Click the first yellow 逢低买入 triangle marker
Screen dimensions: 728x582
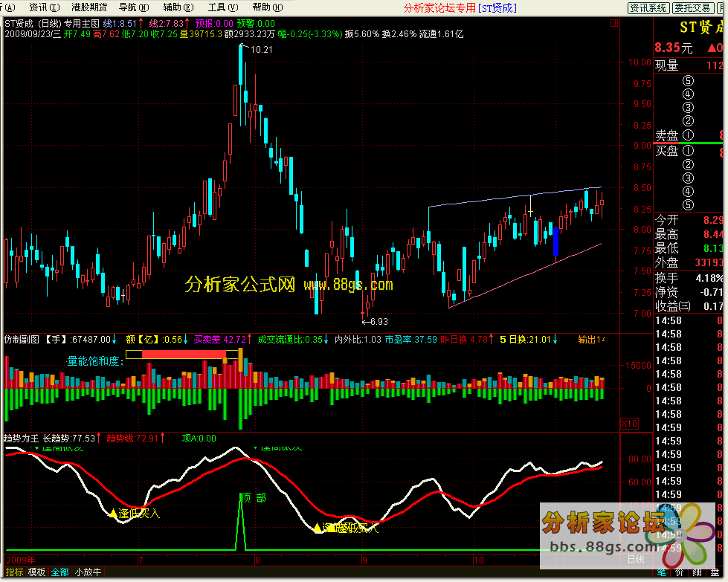tap(112, 514)
